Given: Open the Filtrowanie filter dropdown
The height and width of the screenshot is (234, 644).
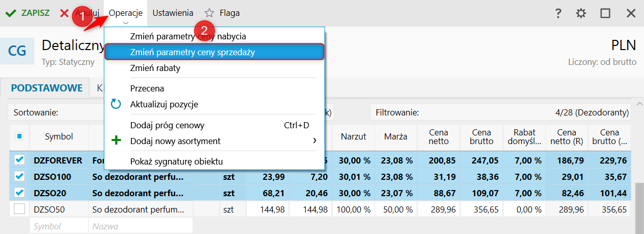Looking at the screenshot, I should pos(501,112).
